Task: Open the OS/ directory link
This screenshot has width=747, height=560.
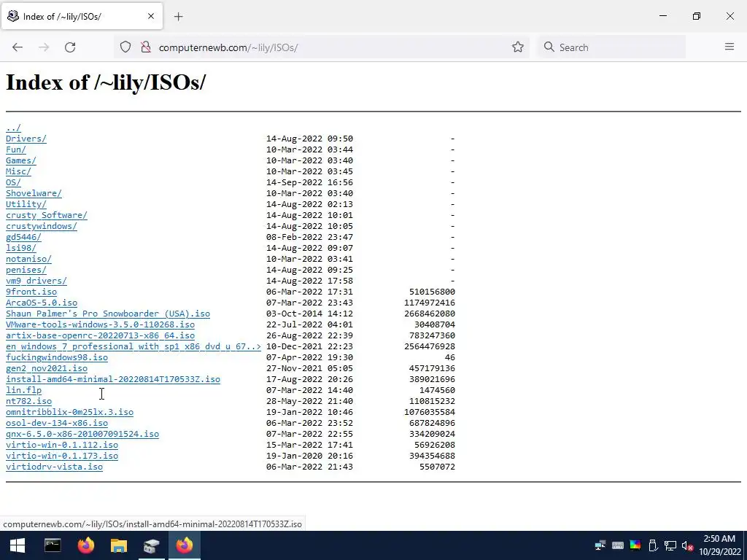Action: [13, 182]
